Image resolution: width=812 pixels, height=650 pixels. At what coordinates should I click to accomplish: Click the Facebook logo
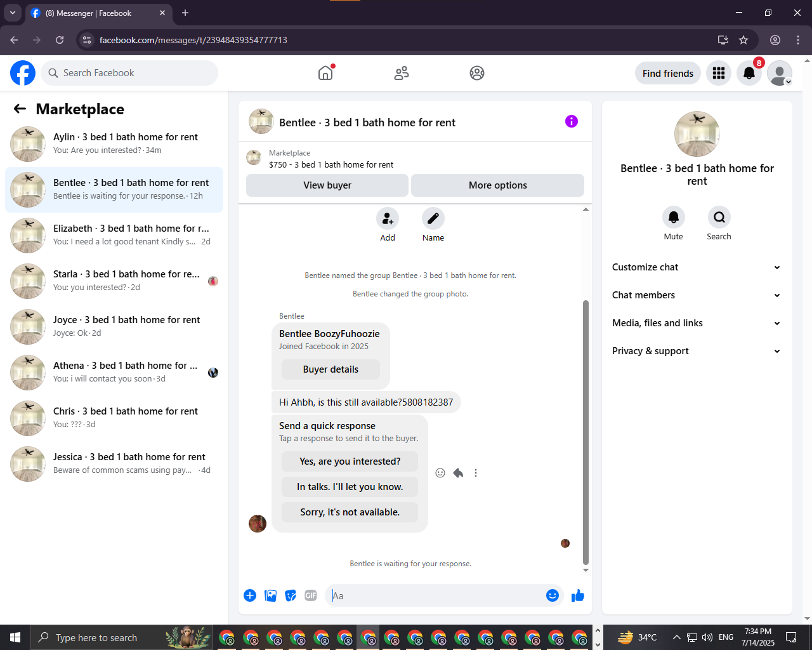coord(23,73)
